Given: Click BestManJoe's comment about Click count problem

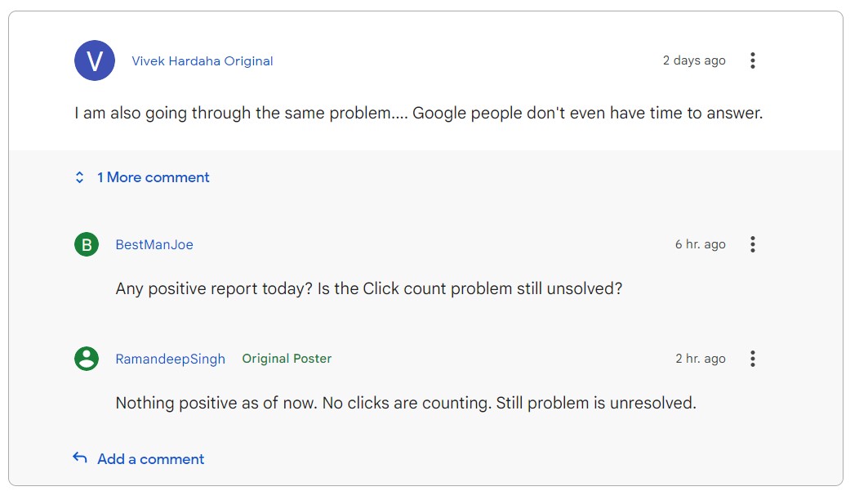Looking at the screenshot, I should tap(369, 288).
